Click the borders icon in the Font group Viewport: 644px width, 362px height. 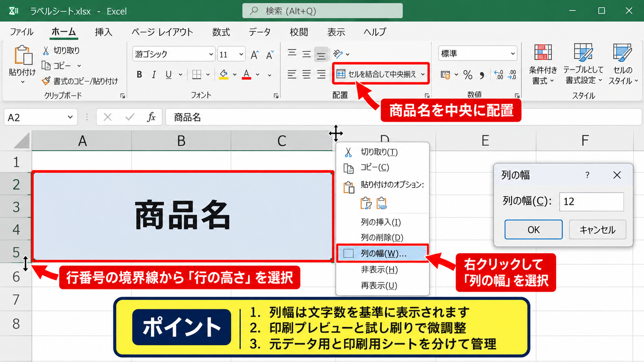pos(197,75)
